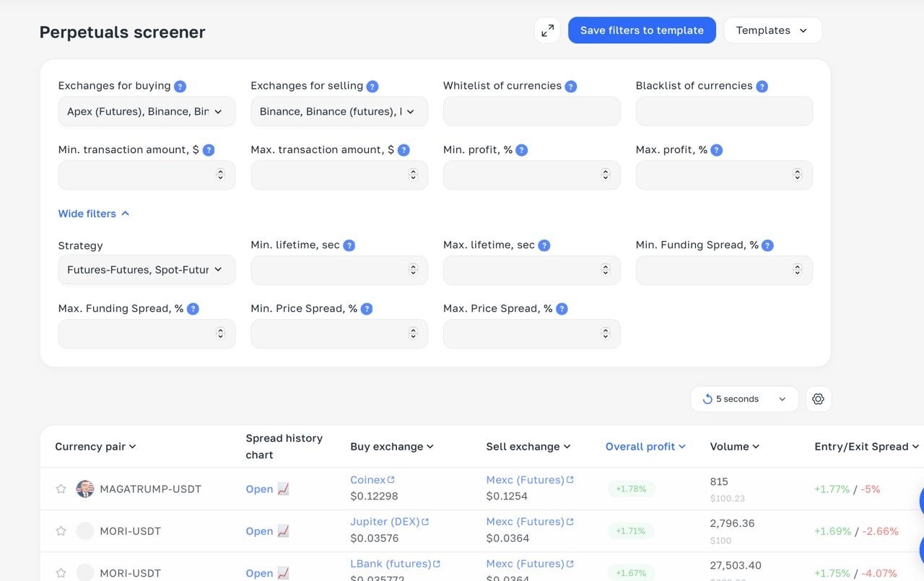Click help icon beside Max. lifetime, sec
The width and height of the screenshot is (924, 581).
coord(544,245)
